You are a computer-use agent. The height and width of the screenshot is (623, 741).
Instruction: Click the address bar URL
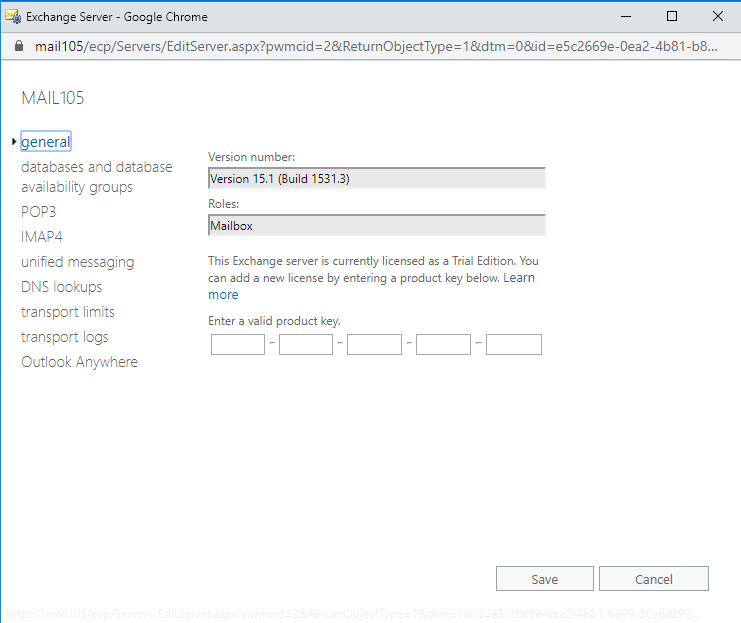pyautogui.click(x=376, y=46)
